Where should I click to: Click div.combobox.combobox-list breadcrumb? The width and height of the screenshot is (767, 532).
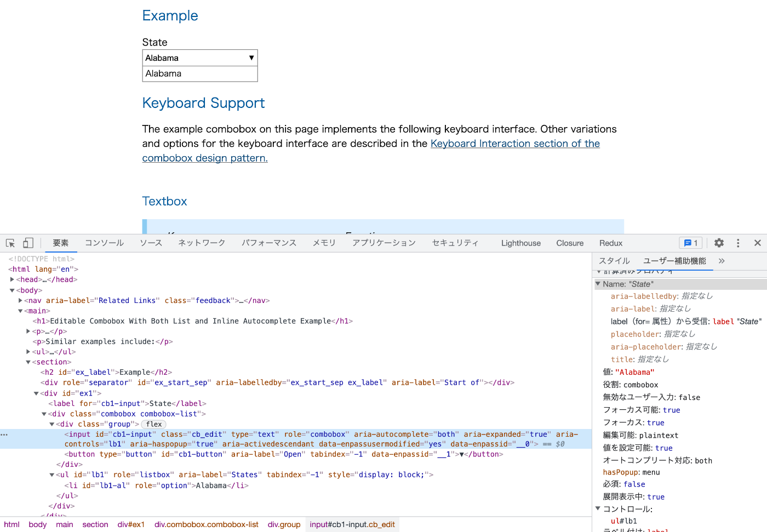click(207, 524)
